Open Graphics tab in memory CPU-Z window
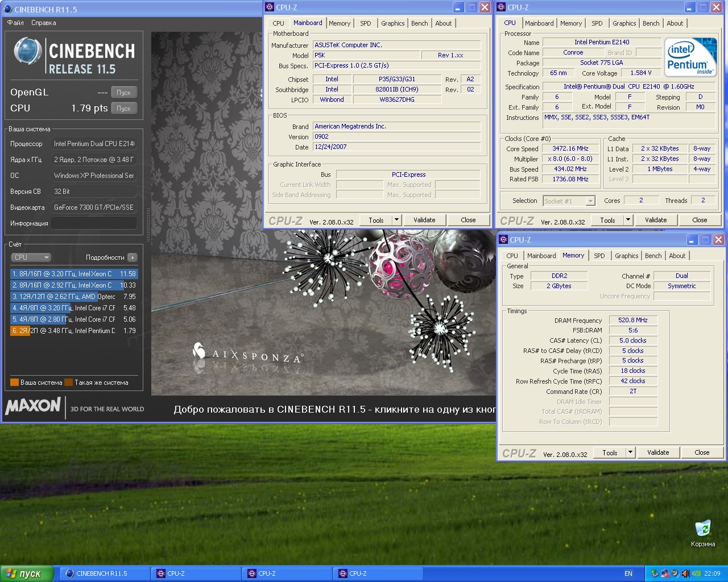 (x=627, y=256)
